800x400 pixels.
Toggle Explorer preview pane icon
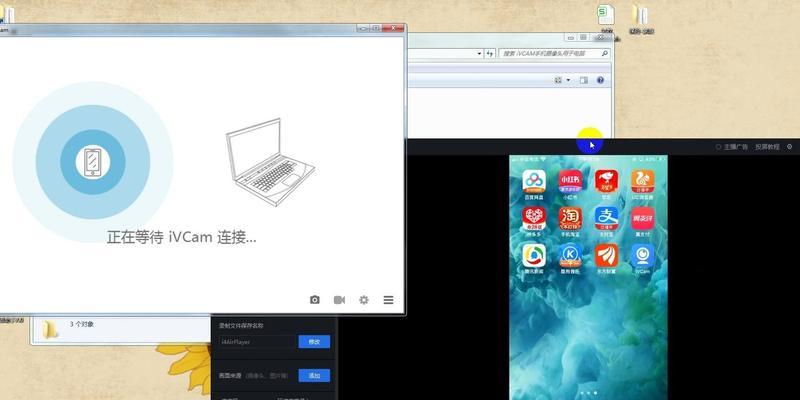point(584,80)
